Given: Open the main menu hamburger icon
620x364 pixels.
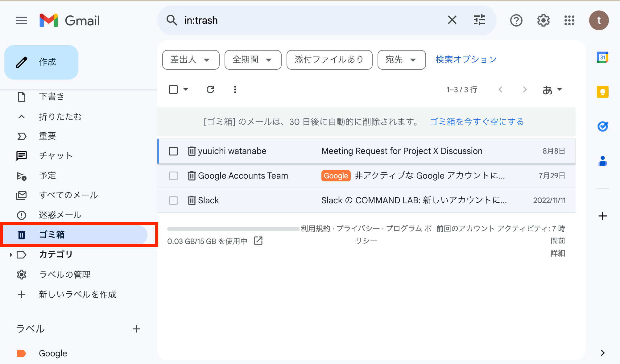Looking at the screenshot, I should coord(22,20).
